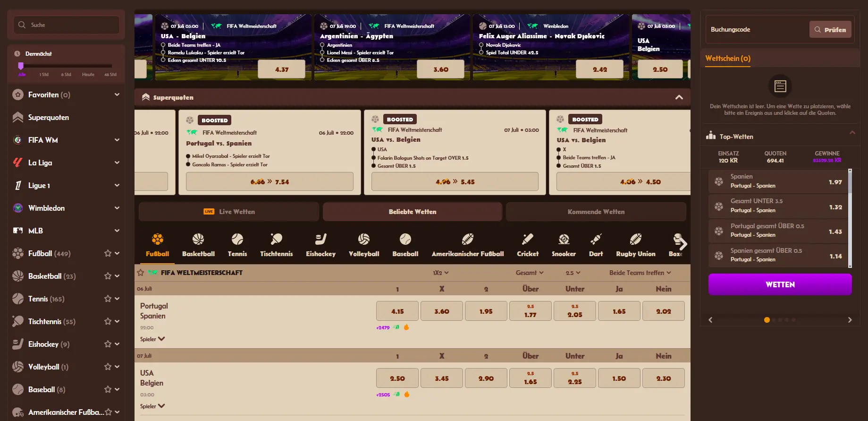Switch to Beliebte Wetten tab
The image size is (868, 421).
(x=413, y=212)
